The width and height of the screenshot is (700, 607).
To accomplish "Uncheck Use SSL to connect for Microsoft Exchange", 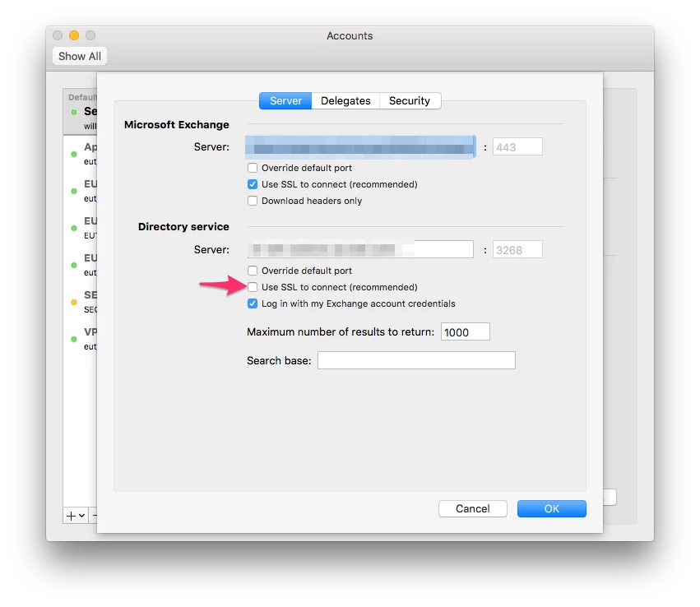I will click(253, 184).
